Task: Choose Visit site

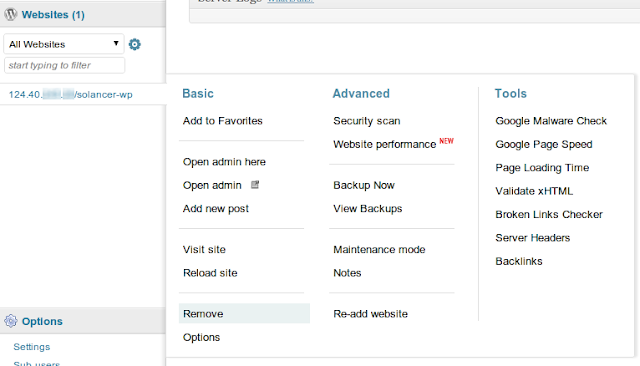Action: (204, 249)
